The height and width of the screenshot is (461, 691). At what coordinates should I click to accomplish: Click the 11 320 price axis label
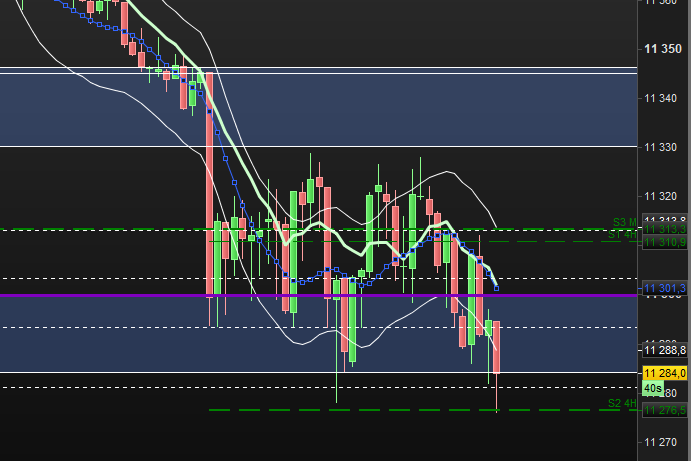tap(660, 196)
